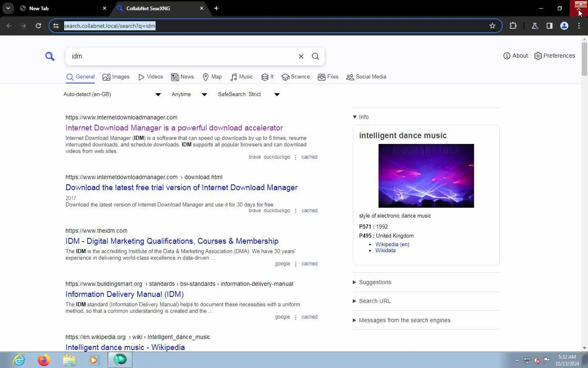
Task: Open the SafeSearch: Strict dropdown
Action: (249, 94)
